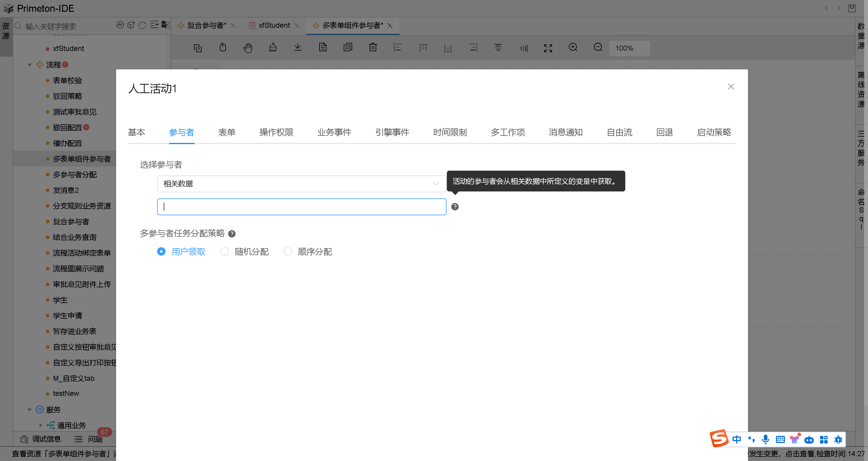Select the 顺序分配 radio option
The width and height of the screenshot is (868, 461).
coord(288,252)
